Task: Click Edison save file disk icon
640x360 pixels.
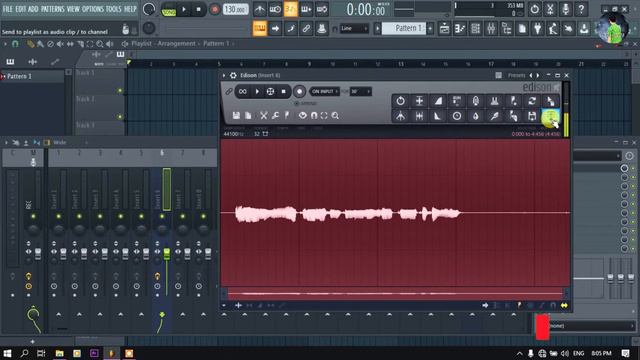Action: click(x=236, y=116)
